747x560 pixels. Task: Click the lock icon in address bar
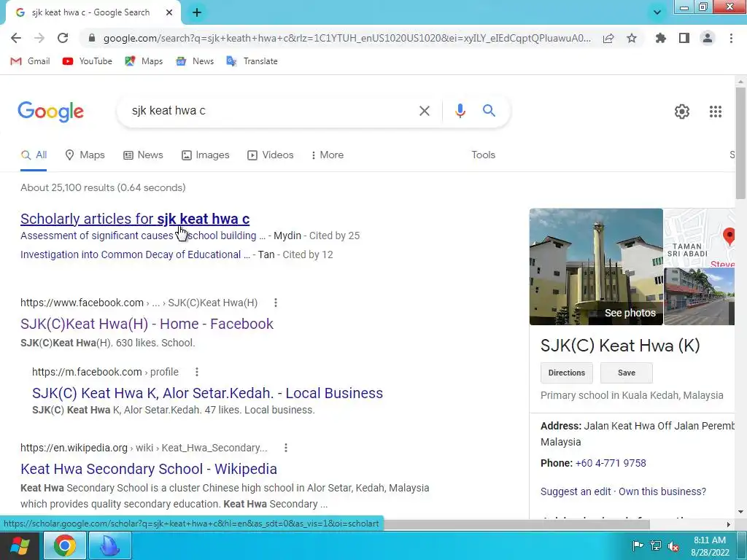tap(92, 38)
